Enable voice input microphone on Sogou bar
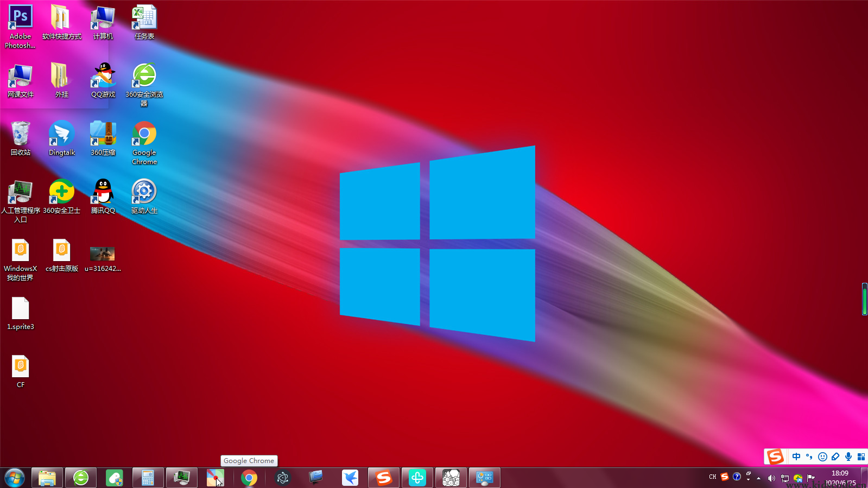868x488 pixels. click(848, 457)
